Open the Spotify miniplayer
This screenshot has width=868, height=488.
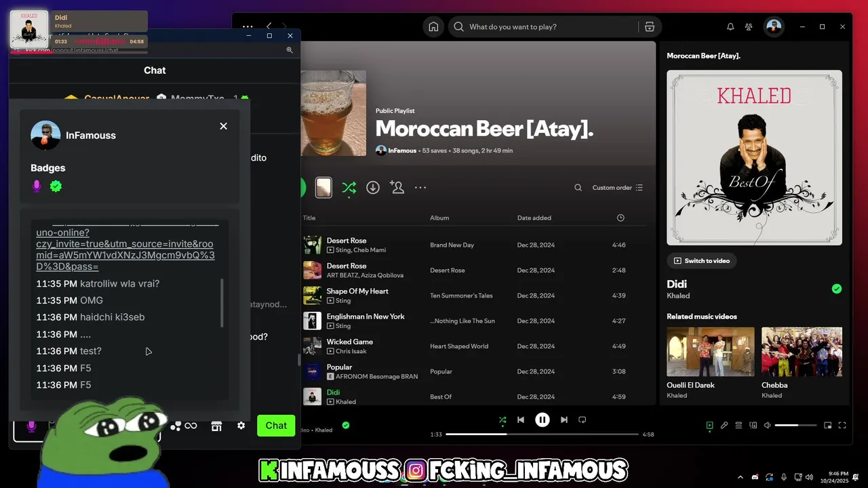(828, 426)
